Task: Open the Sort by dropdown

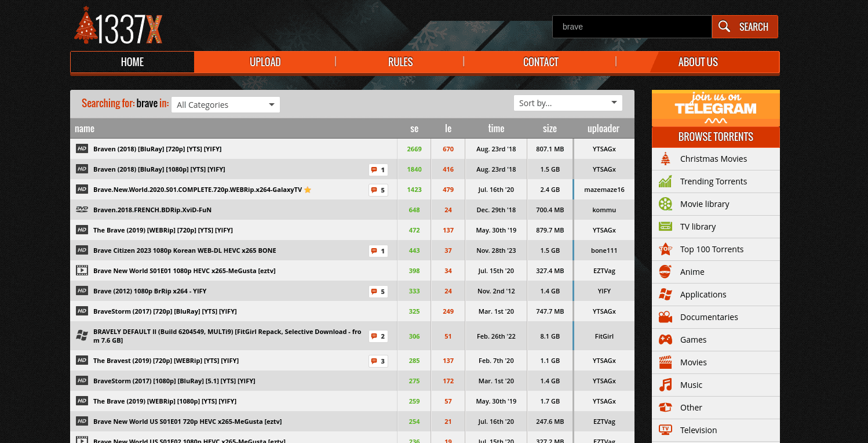Action: (x=568, y=103)
